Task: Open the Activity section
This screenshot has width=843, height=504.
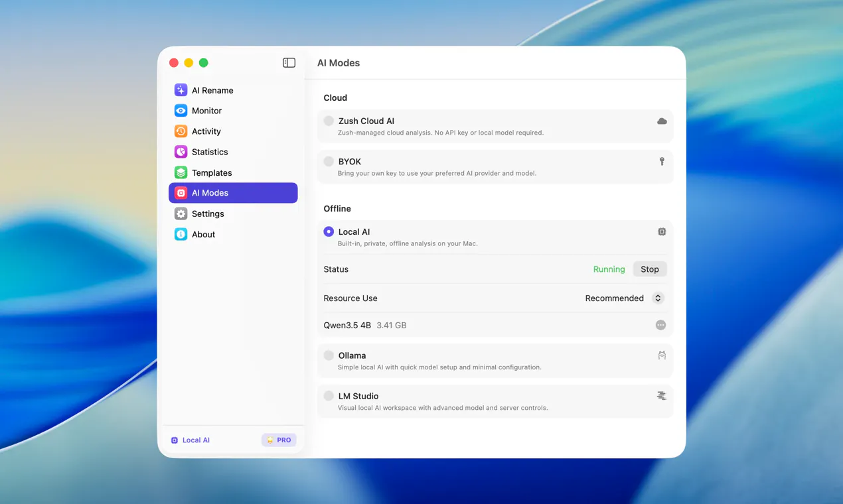Action: click(x=233, y=131)
